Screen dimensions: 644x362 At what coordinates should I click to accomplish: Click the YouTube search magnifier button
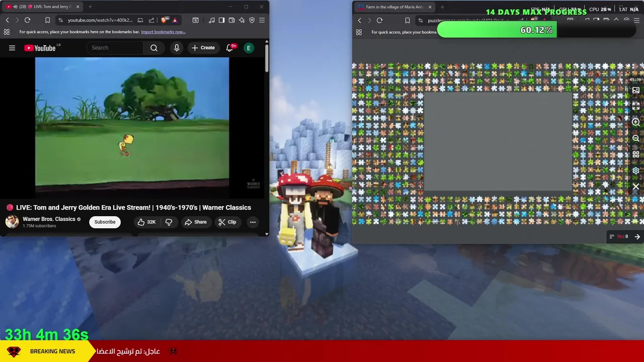point(154,48)
